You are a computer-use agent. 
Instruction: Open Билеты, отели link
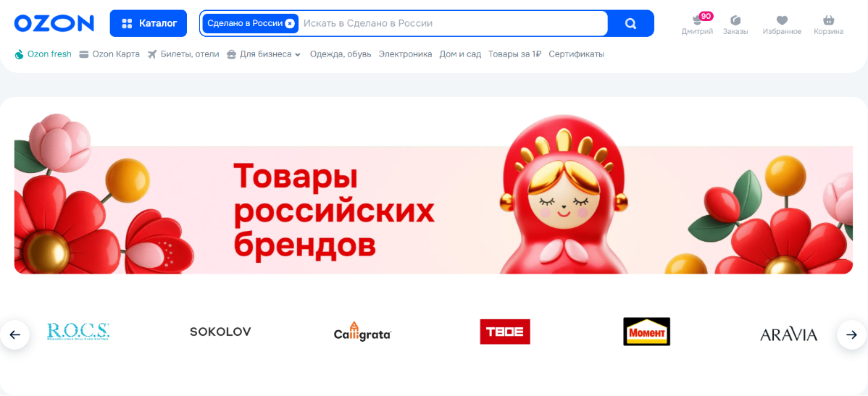tap(184, 54)
